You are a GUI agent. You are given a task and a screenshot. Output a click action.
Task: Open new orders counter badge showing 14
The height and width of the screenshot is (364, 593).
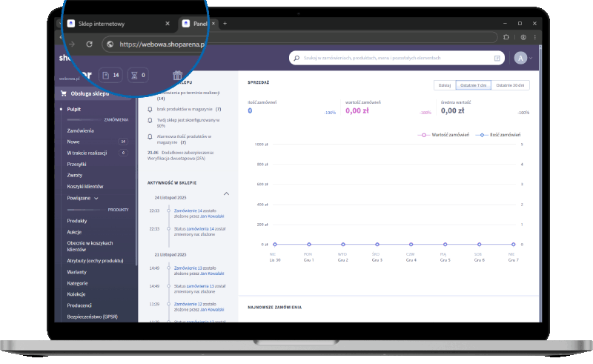coord(110,75)
